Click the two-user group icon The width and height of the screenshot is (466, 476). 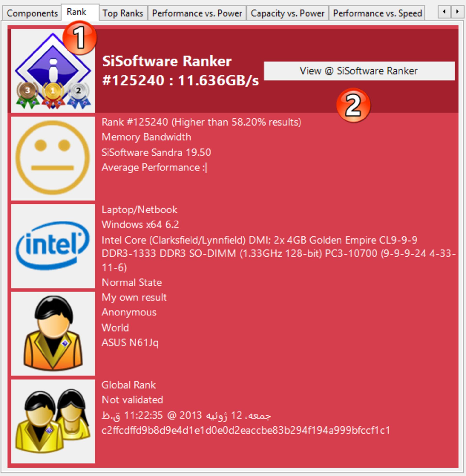53,421
